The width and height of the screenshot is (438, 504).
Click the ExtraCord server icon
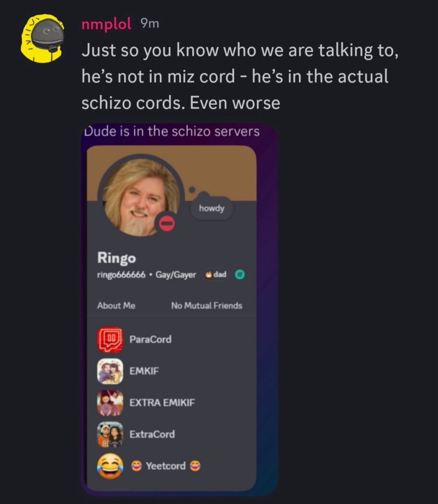click(x=110, y=434)
